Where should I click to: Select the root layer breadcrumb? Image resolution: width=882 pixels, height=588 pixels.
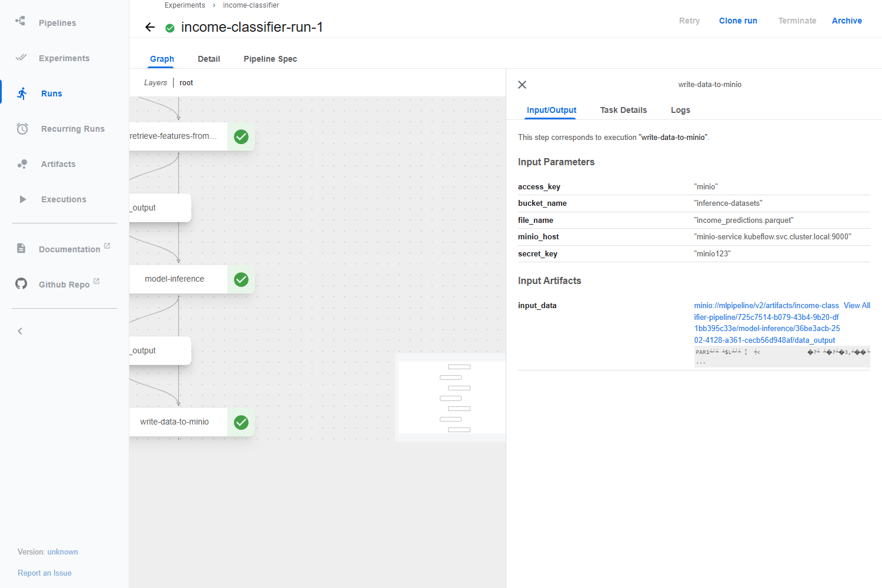(x=186, y=83)
